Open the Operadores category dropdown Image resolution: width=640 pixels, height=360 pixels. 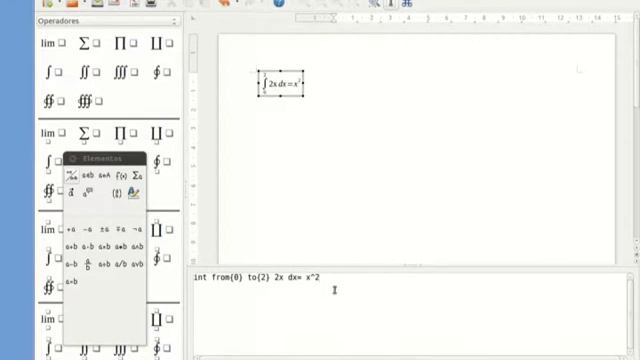click(108, 21)
